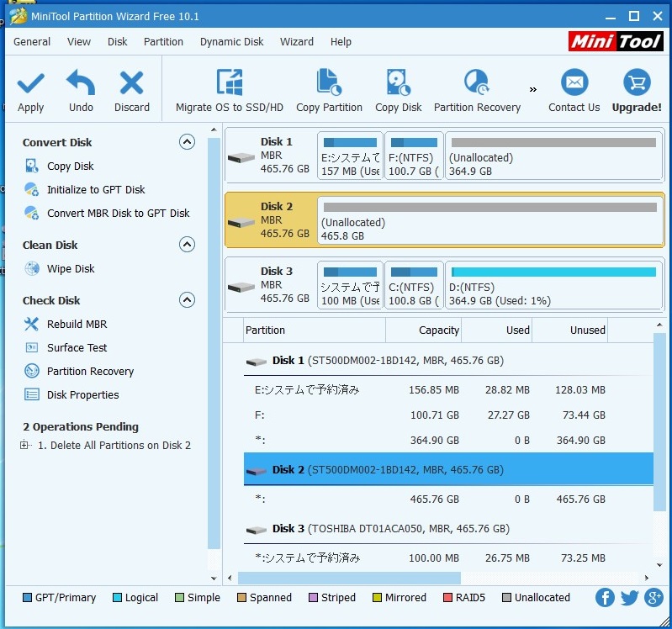Open the Dynamic Disk menu

point(232,41)
